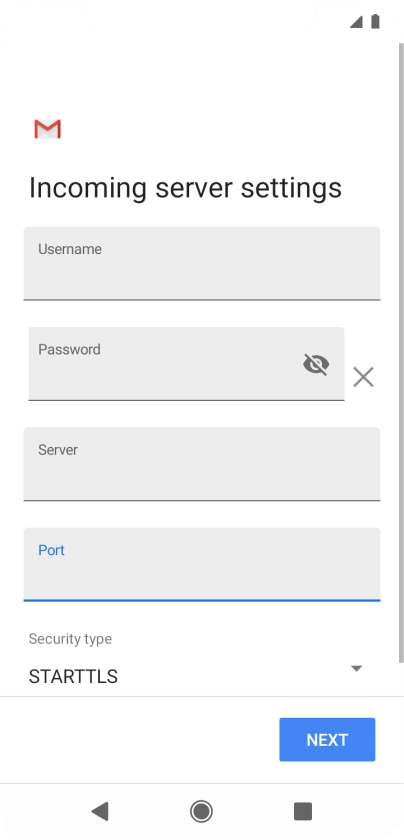Tap the blue Port field label

point(51,550)
